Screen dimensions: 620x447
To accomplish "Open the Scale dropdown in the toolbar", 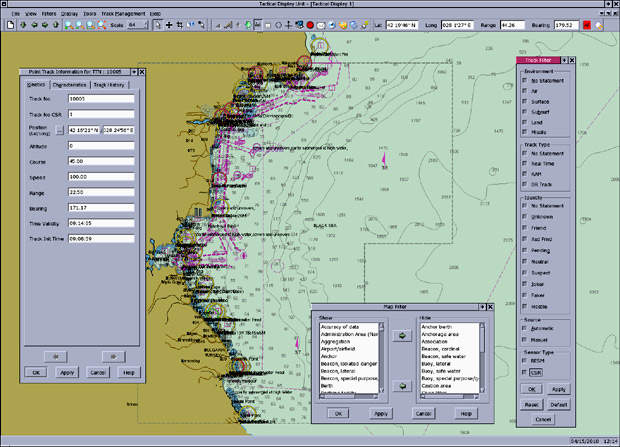I will [x=147, y=23].
